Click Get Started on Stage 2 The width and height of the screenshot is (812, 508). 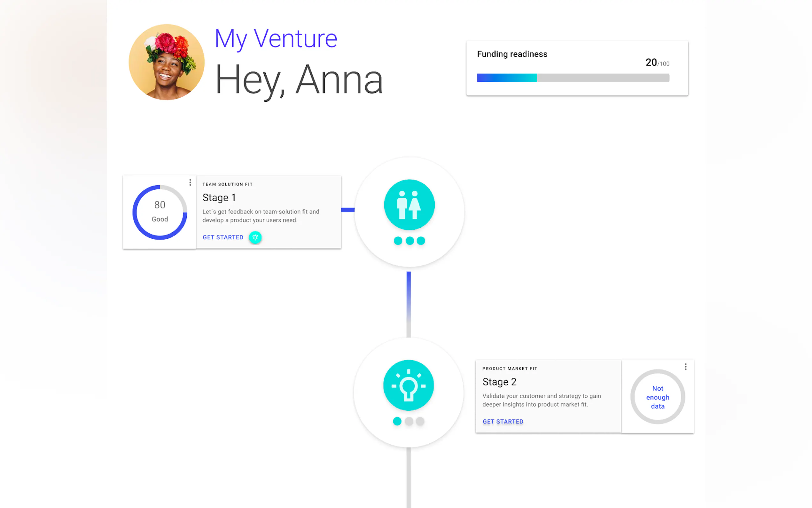click(x=503, y=421)
